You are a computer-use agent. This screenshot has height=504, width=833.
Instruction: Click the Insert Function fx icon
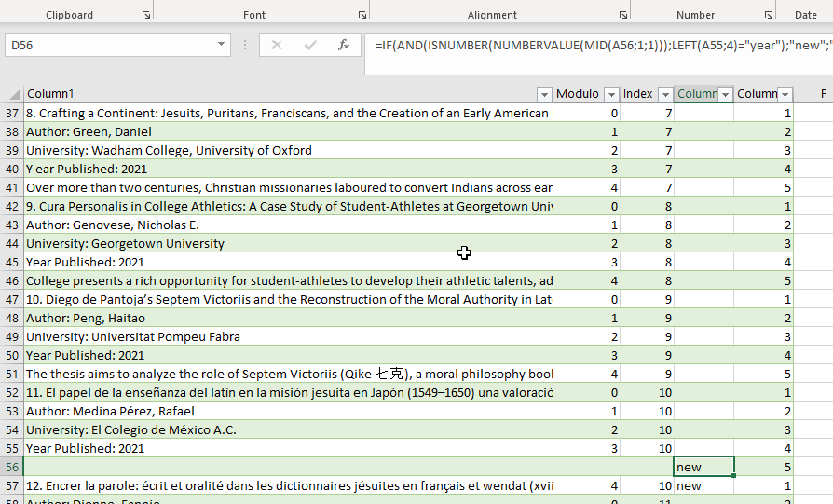[343, 45]
